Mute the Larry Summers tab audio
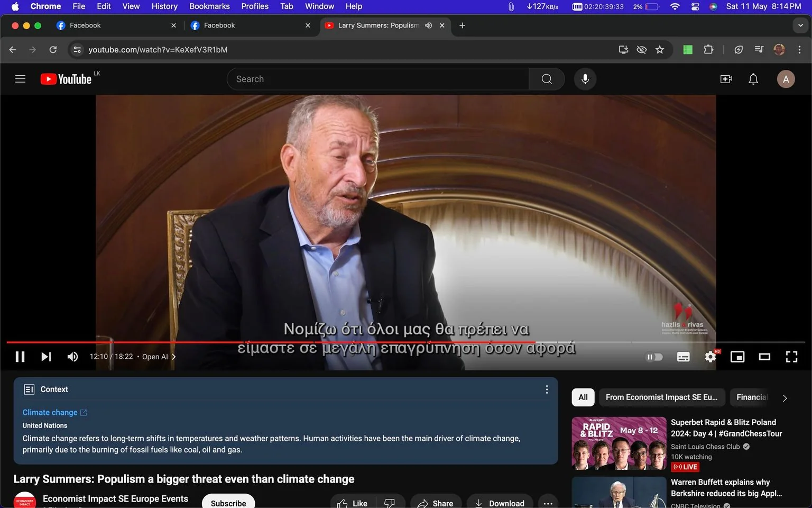Viewport: 812px width, 508px height. [x=429, y=25]
